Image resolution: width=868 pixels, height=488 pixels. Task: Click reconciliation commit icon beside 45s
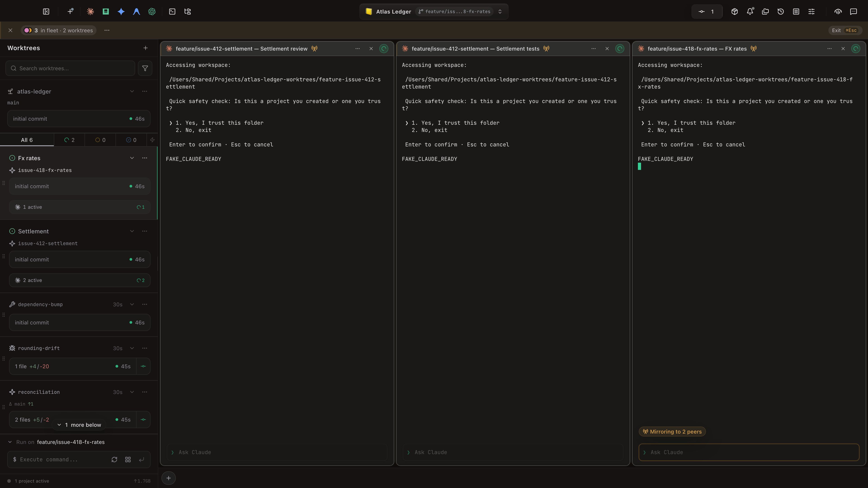(143, 420)
